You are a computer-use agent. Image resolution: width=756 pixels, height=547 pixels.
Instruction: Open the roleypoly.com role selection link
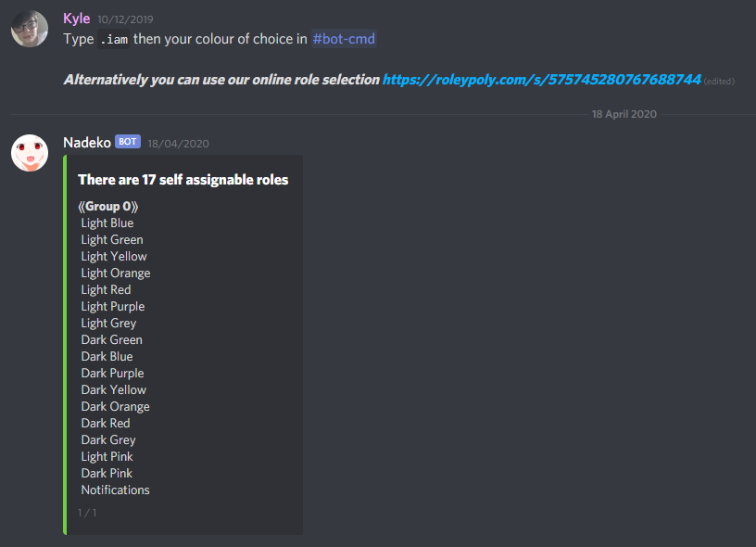tap(541, 80)
